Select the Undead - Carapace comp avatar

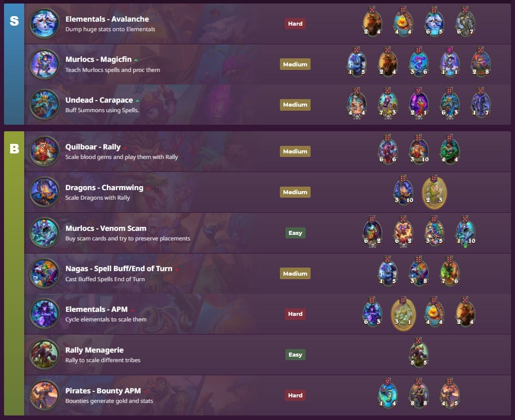click(x=44, y=105)
